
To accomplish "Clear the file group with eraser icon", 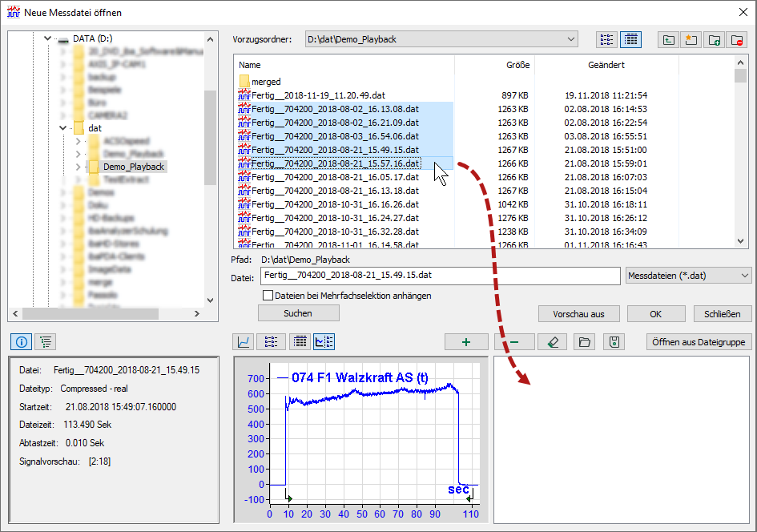I will (x=554, y=342).
